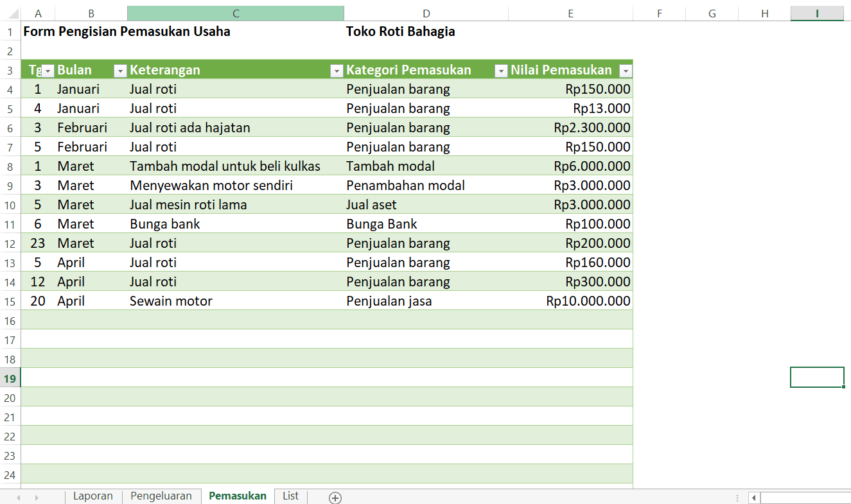
Task: Click the Rp200.000 value cell
Action: (570, 243)
